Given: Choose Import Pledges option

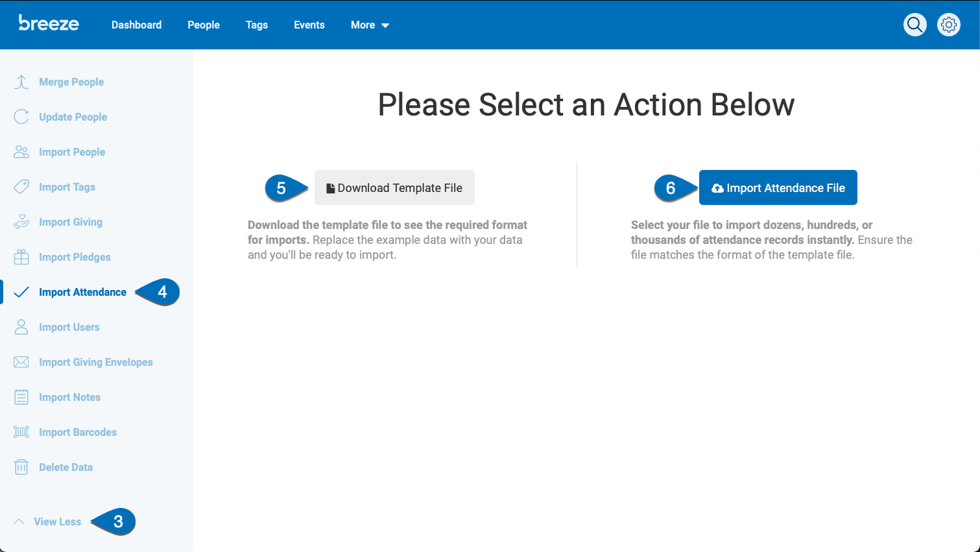Looking at the screenshot, I should pyautogui.click(x=75, y=257).
